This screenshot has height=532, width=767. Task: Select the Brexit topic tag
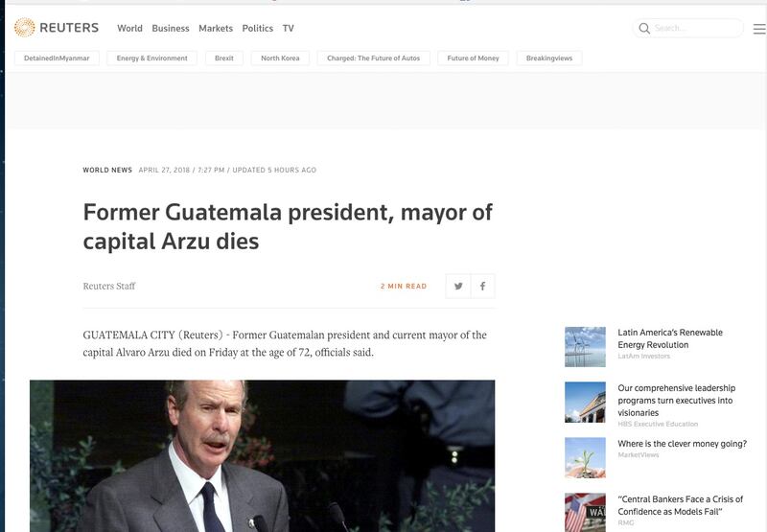tap(224, 58)
